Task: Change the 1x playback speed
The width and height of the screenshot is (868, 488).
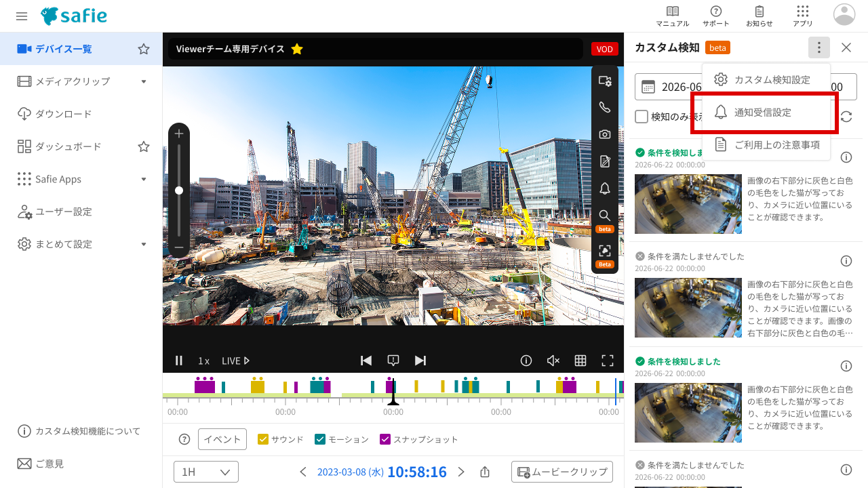Action: pyautogui.click(x=203, y=361)
